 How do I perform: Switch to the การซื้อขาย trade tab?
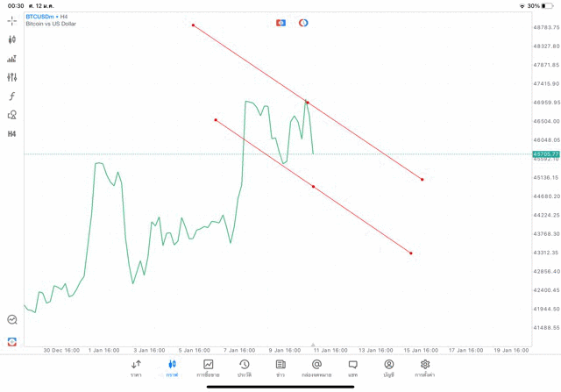208,367
